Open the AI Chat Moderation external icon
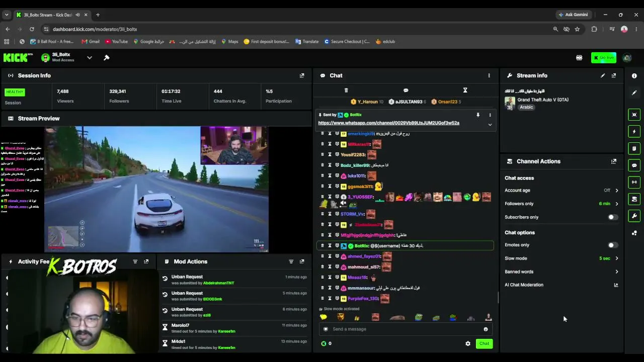This screenshot has height=362, width=644. (616, 285)
